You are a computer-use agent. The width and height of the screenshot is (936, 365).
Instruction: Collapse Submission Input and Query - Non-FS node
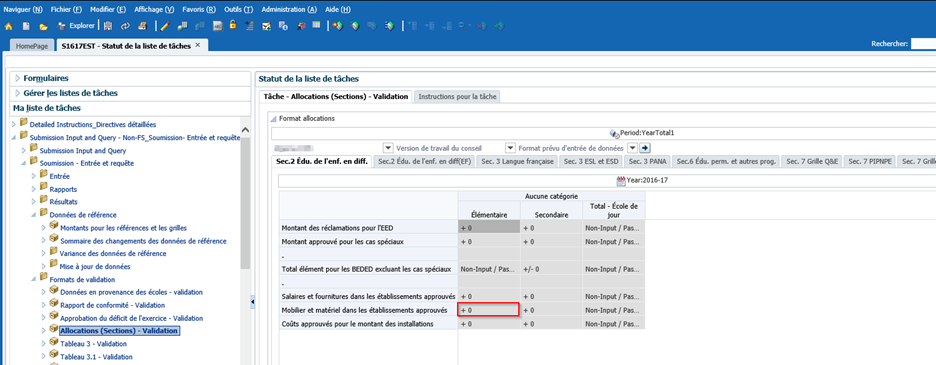14,137
